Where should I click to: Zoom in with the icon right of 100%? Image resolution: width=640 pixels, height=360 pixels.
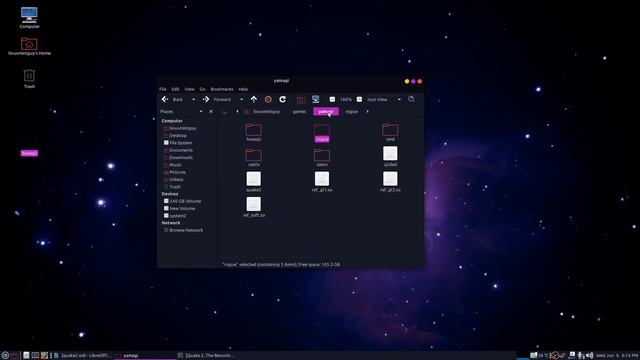click(359, 99)
